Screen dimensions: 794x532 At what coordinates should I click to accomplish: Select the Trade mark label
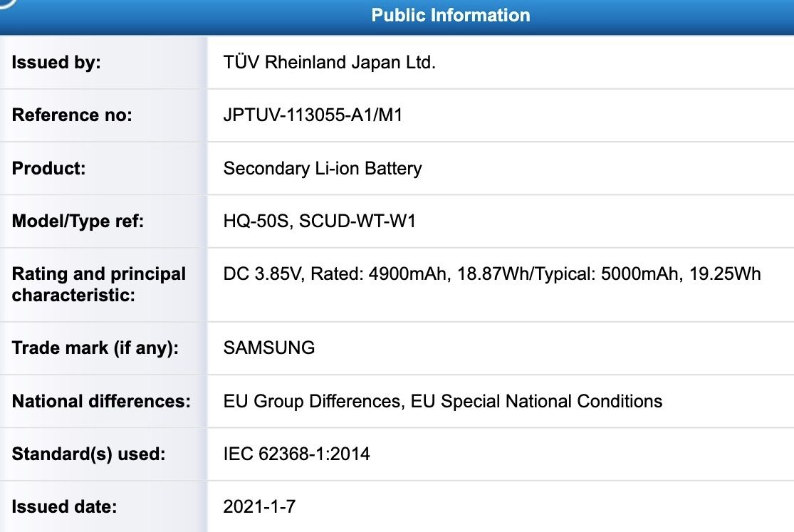[95, 348]
